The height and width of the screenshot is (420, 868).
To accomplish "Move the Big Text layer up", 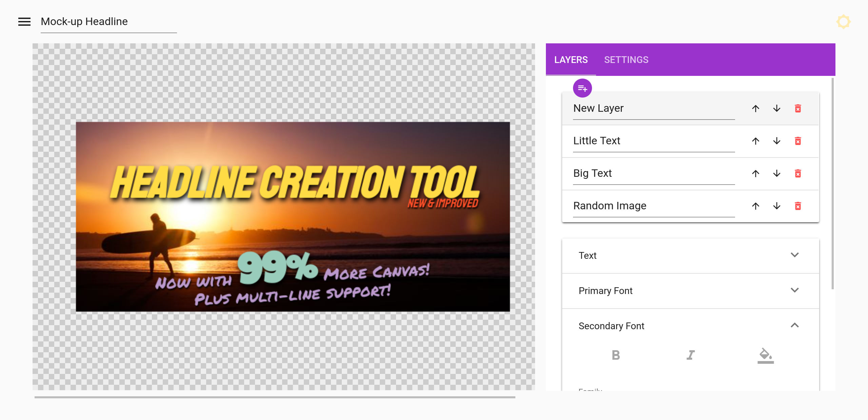I will [x=755, y=173].
